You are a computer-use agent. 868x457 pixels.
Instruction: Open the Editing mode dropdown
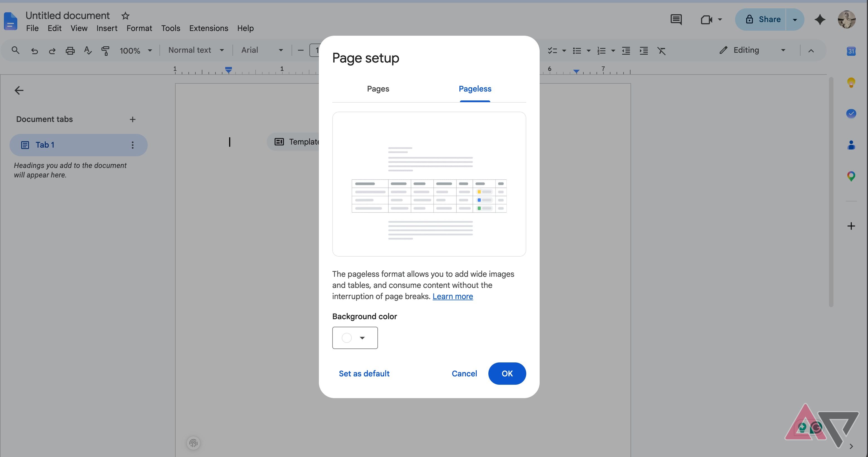point(753,50)
